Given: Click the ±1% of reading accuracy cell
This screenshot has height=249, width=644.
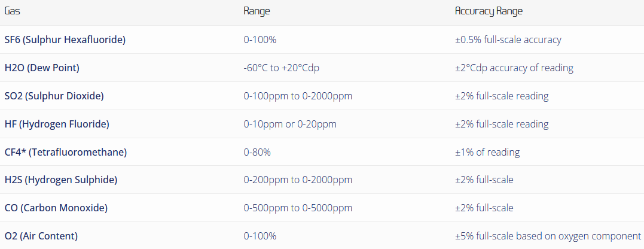Looking at the screenshot, I should (x=487, y=153).
